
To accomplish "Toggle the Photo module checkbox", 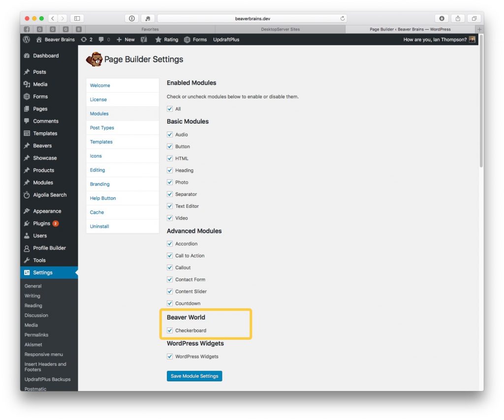I will (170, 182).
